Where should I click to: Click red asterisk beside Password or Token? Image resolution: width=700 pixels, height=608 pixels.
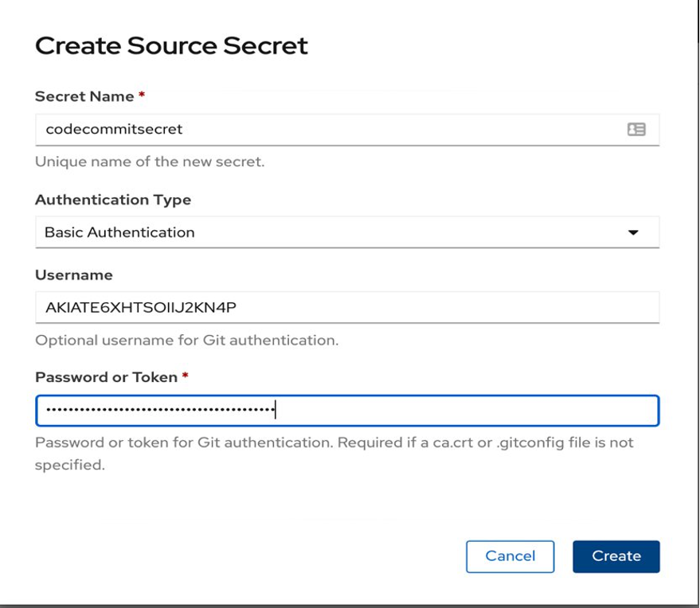pos(185,376)
